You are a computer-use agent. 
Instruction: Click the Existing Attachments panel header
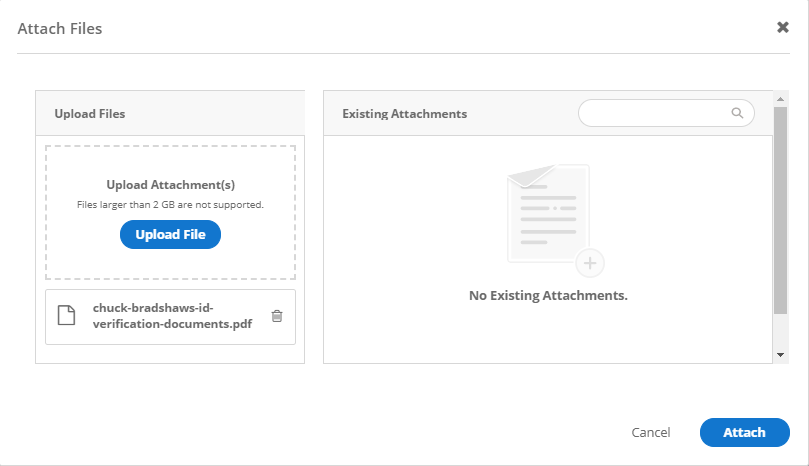[x=405, y=114]
